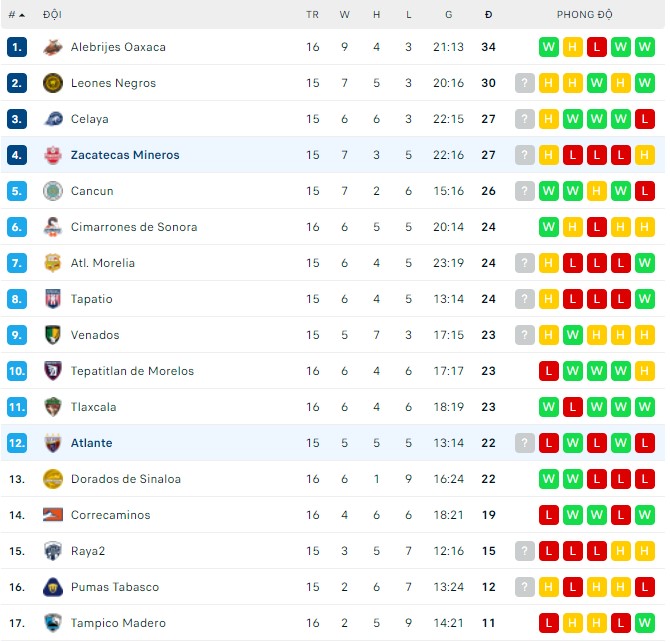
Task: Sort standings by TR matches header
Action: pos(313,15)
